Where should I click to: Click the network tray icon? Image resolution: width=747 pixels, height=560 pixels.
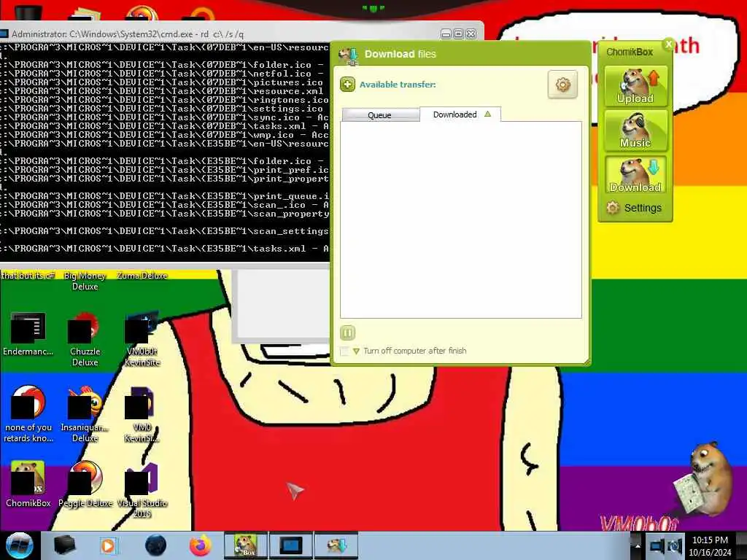(x=657, y=545)
